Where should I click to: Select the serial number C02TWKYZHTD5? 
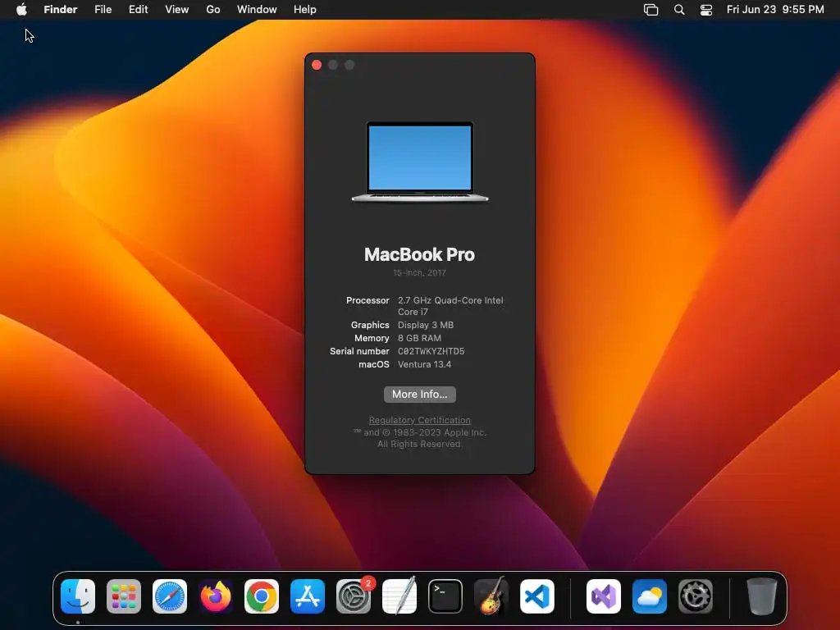coord(431,351)
